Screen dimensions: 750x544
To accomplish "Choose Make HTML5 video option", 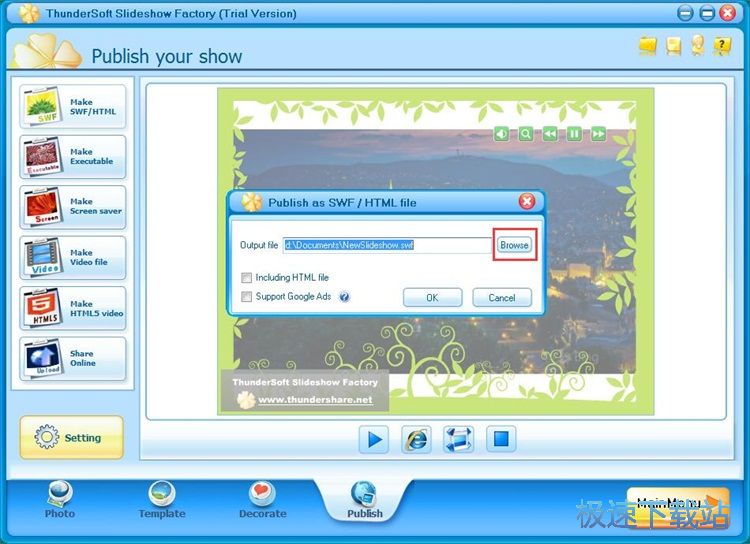I will pyautogui.click(x=73, y=308).
